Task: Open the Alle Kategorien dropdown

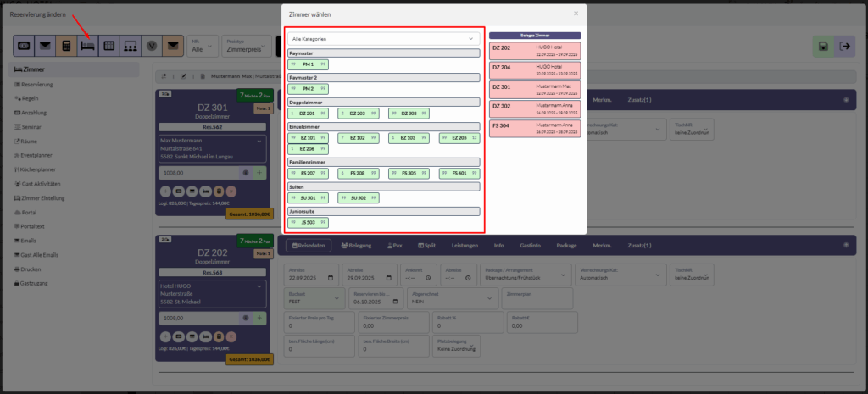Action: pyautogui.click(x=384, y=39)
